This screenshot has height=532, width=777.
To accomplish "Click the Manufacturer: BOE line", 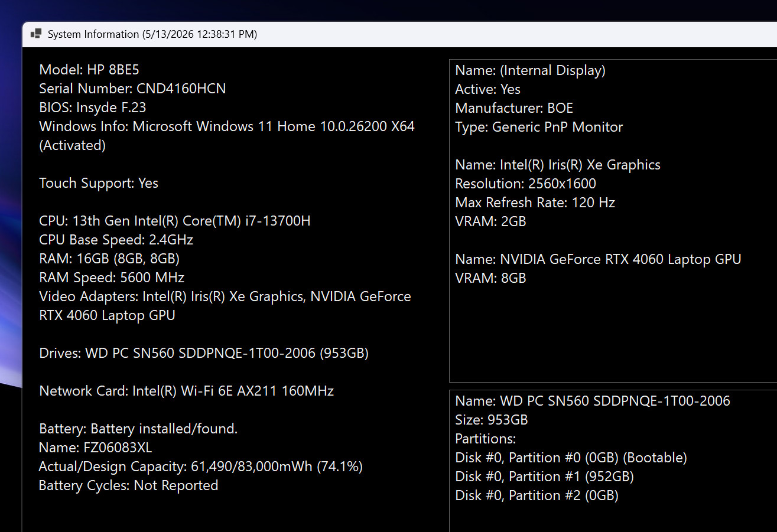I will click(x=514, y=108).
